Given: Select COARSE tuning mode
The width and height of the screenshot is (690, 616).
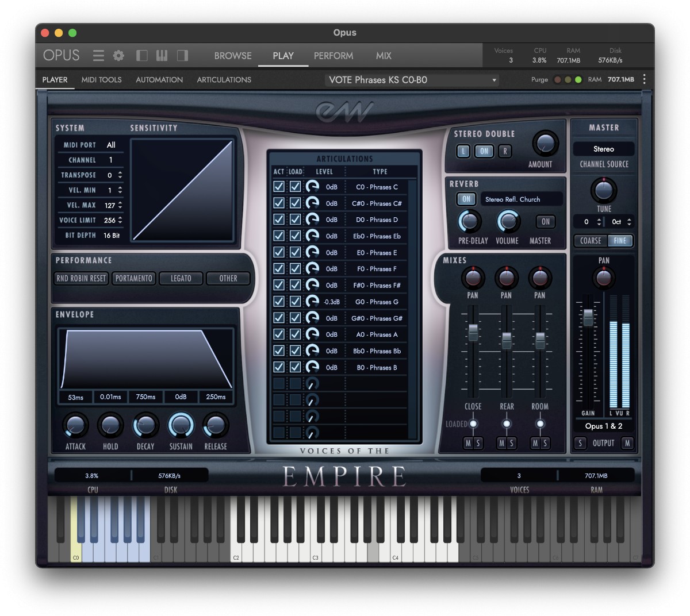Looking at the screenshot, I should 590,241.
